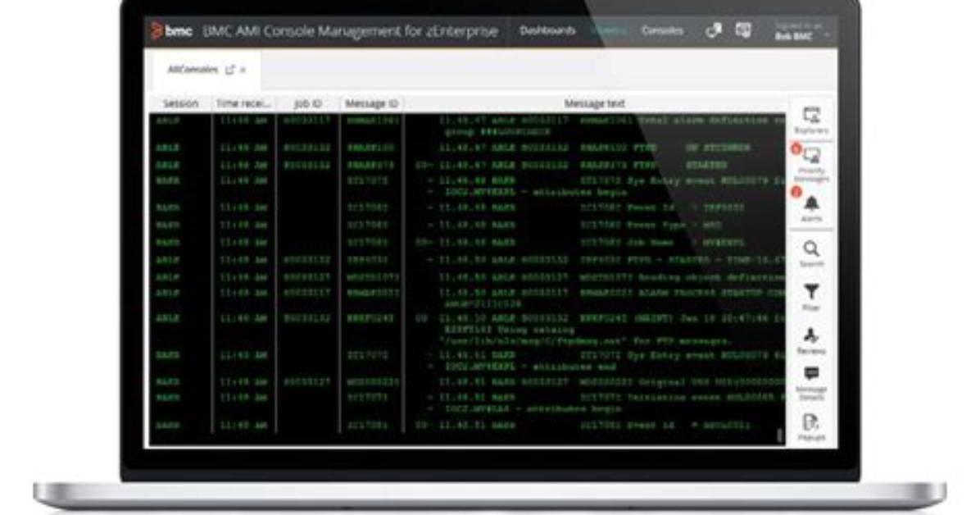Open the Alerts bell icon
The height and width of the screenshot is (515, 980).
point(811,203)
